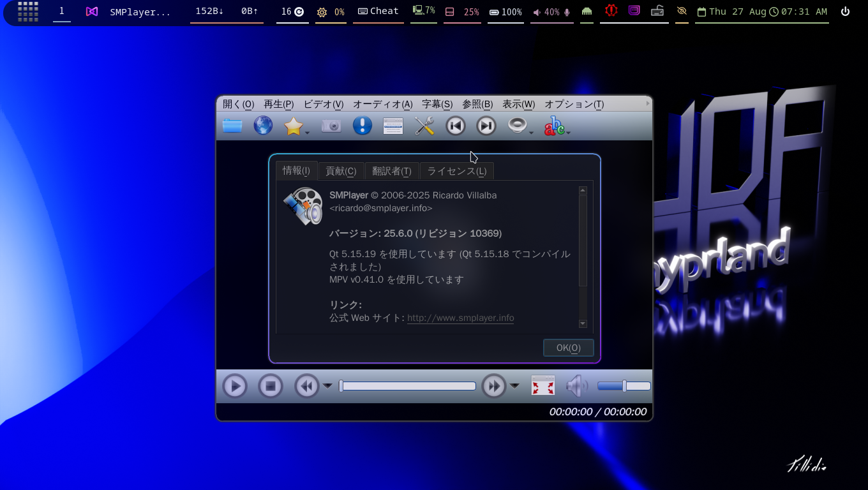This screenshot has height=490, width=868.
Task: Open file via blue folder toolbar icon
Action: 232,126
